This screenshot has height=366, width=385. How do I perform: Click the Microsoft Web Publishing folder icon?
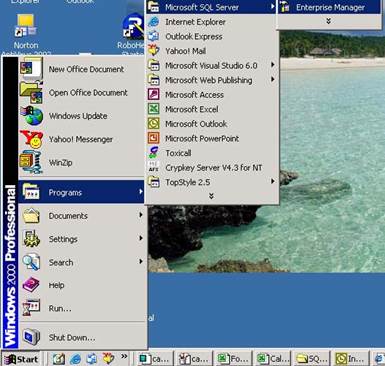point(154,80)
